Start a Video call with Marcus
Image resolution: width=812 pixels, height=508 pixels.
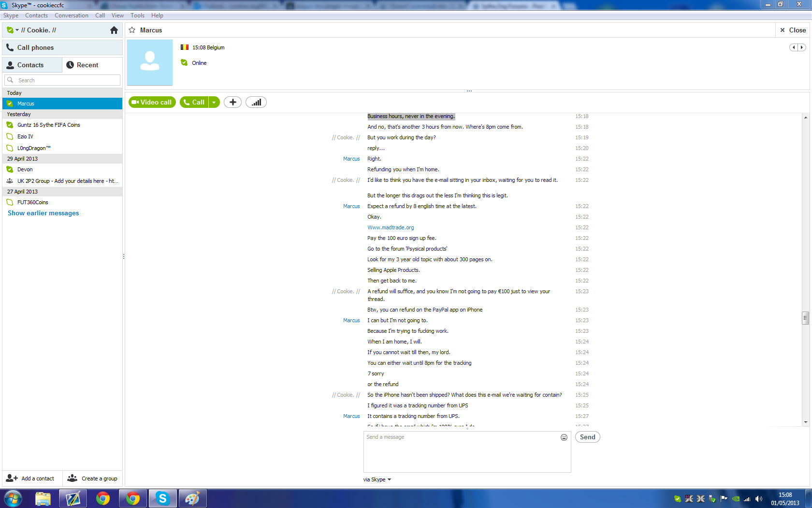click(152, 102)
